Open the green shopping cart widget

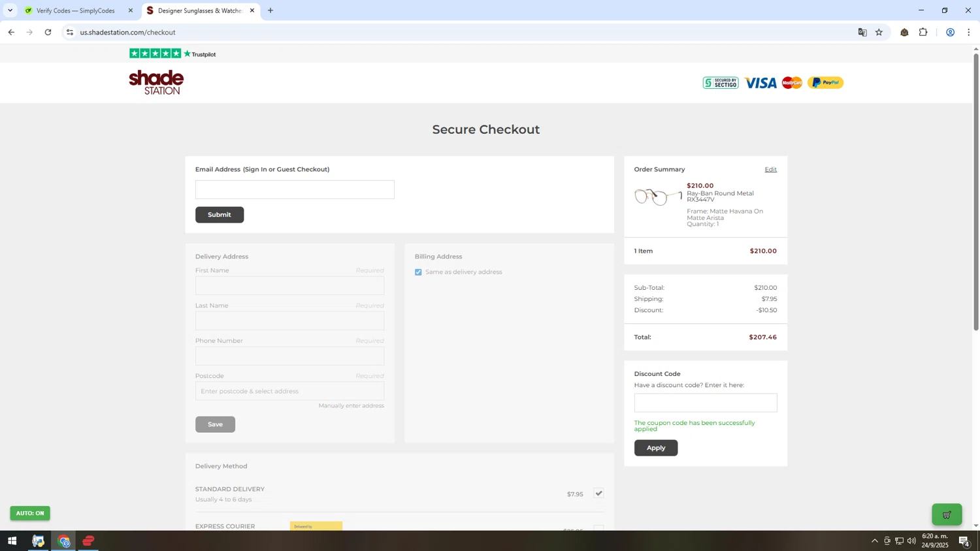[947, 514]
